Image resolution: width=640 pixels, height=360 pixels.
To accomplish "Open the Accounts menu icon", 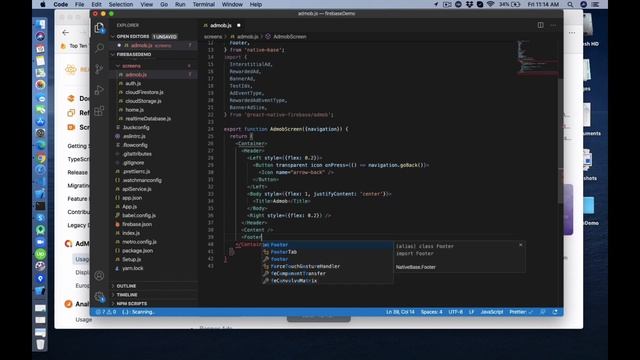I will click(x=99, y=276).
